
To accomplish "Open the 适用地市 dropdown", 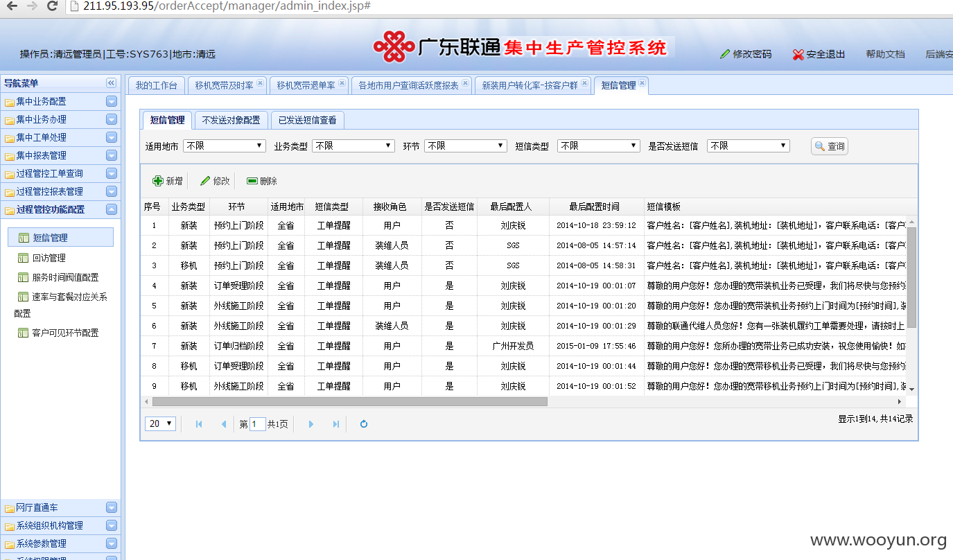I will 225,146.
